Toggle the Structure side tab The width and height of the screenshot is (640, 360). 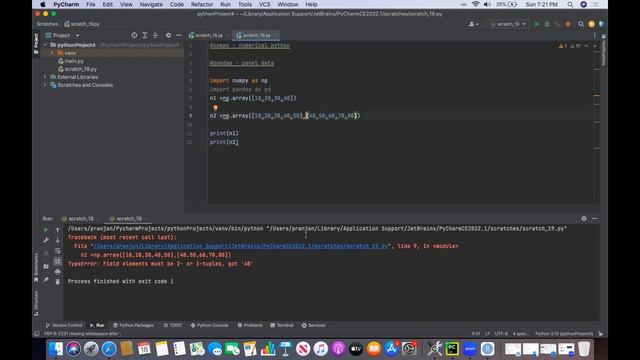click(x=36, y=304)
